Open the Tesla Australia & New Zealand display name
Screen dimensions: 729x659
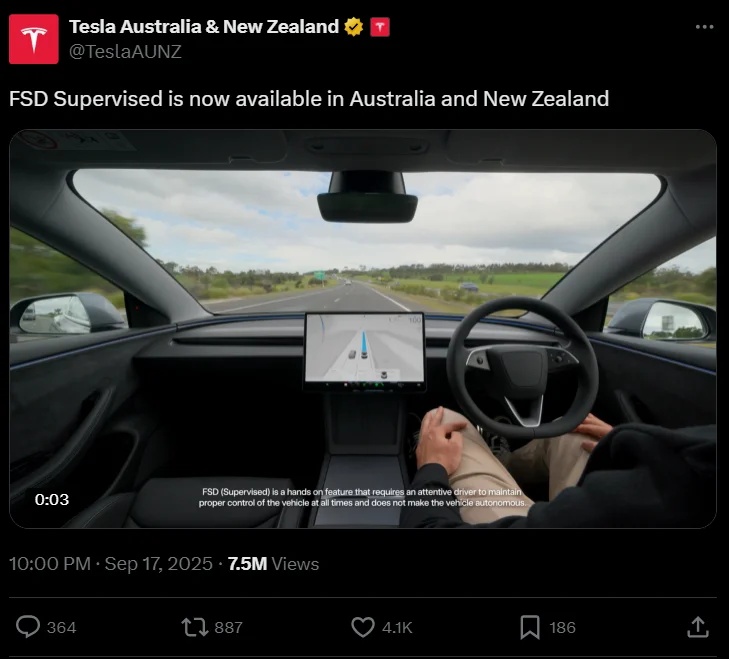(204, 27)
